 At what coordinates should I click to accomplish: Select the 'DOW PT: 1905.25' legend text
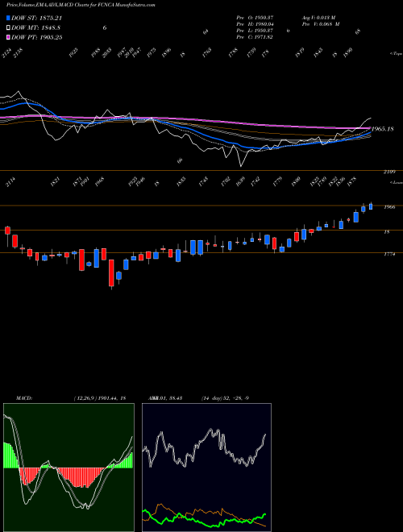[x=36, y=37]
